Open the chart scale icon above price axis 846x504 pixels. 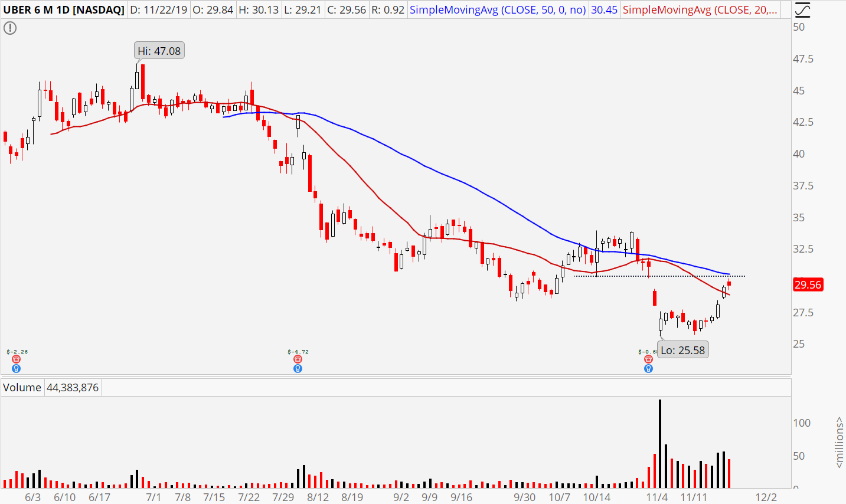click(802, 10)
